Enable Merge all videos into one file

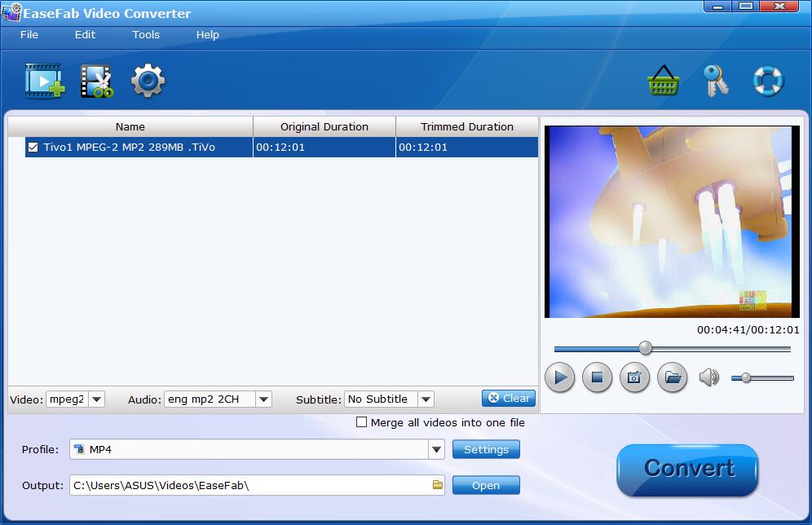(361, 422)
